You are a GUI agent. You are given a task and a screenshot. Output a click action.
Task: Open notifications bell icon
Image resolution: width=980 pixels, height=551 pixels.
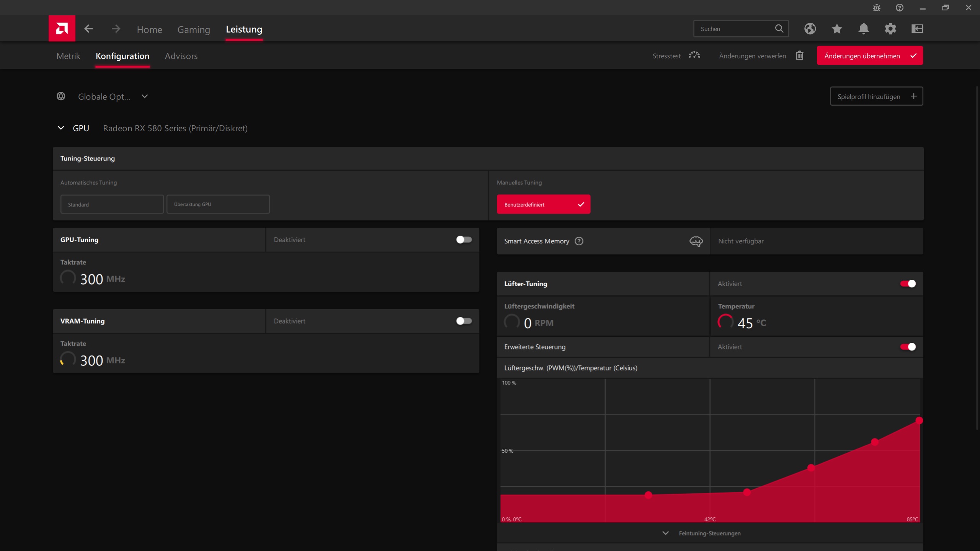click(x=864, y=29)
